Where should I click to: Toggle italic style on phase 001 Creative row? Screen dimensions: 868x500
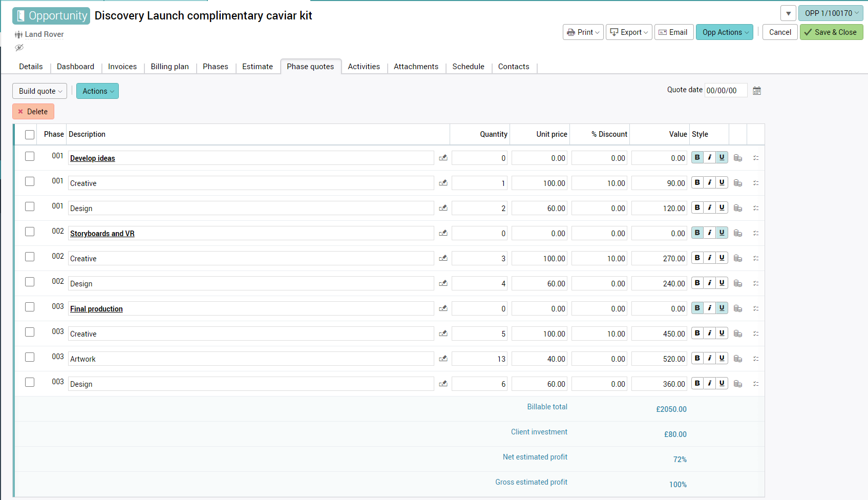pyautogui.click(x=709, y=183)
